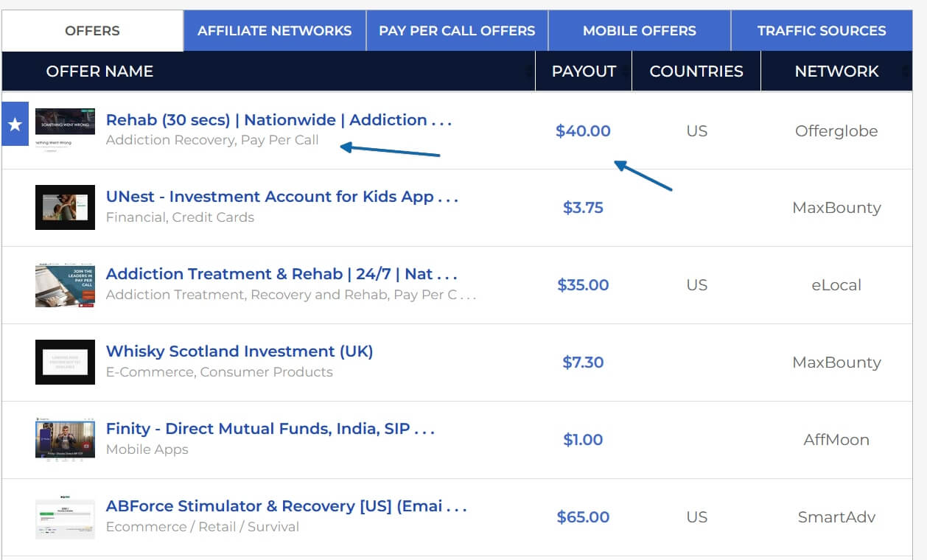The height and width of the screenshot is (560, 927).
Task: Sort offers by Offer Name header
Action: click(x=99, y=71)
